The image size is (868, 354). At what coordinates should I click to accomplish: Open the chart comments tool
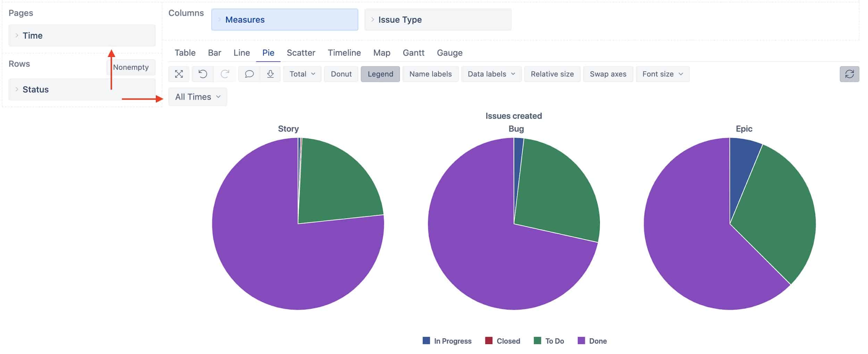pyautogui.click(x=249, y=74)
